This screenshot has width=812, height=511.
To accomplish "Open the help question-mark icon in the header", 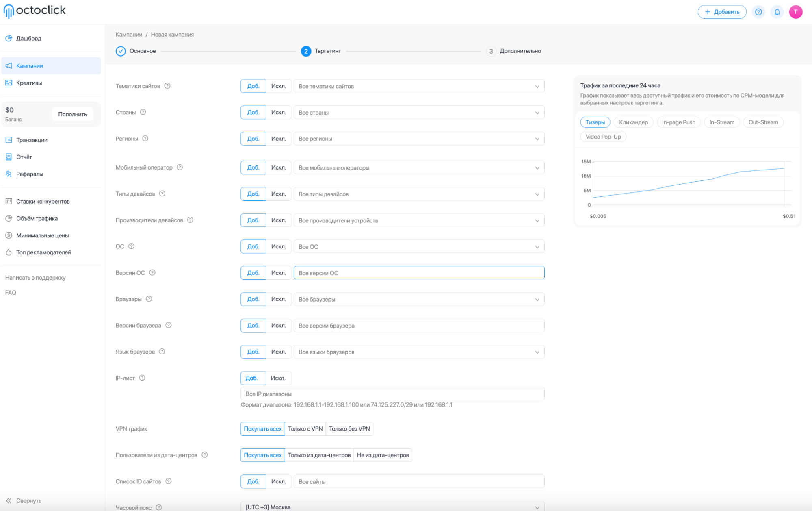I will [x=758, y=12].
